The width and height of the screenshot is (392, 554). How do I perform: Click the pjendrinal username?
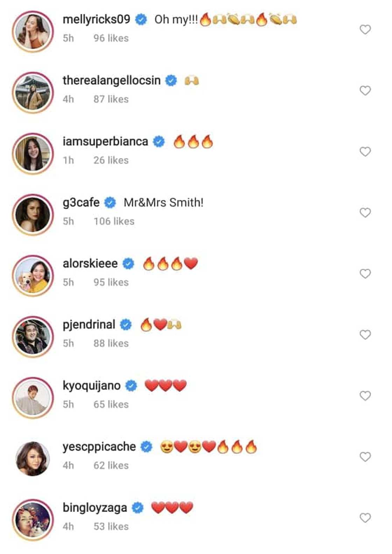[x=89, y=324]
